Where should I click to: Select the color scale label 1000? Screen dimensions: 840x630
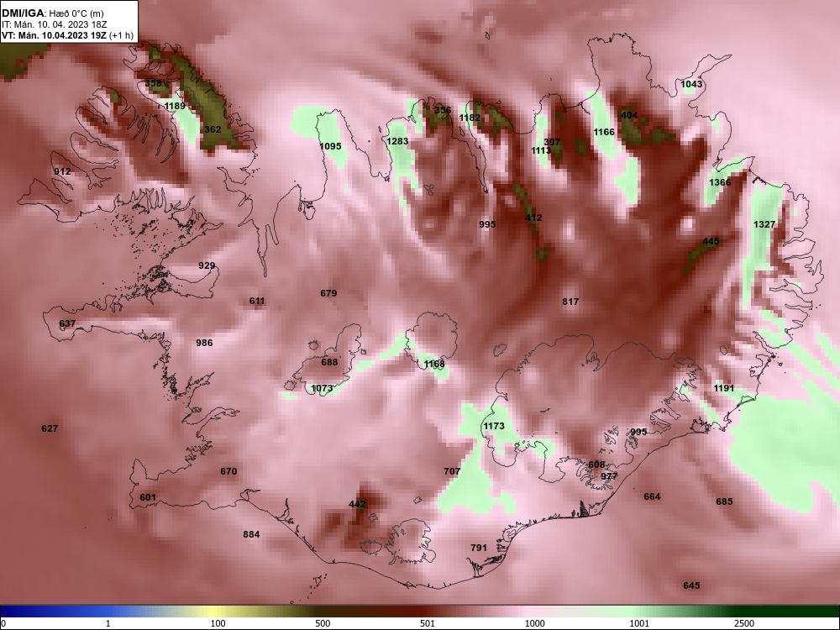534,623
